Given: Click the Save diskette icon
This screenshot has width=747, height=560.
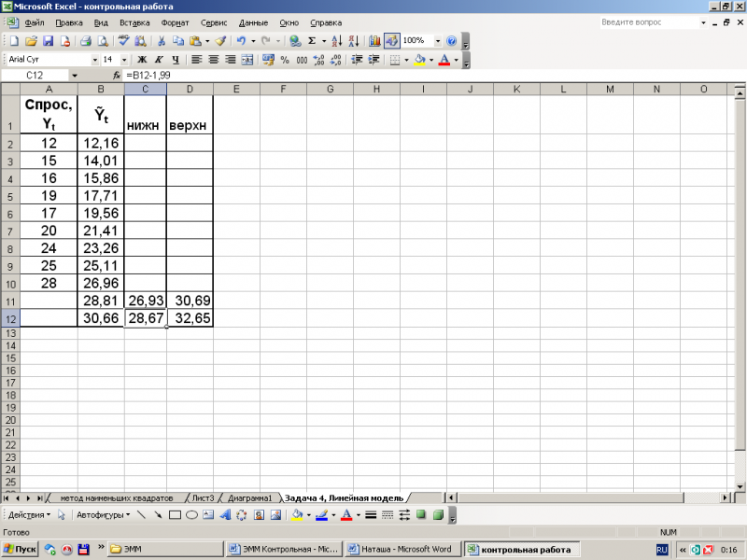Looking at the screenshot, I should point(49,41).
